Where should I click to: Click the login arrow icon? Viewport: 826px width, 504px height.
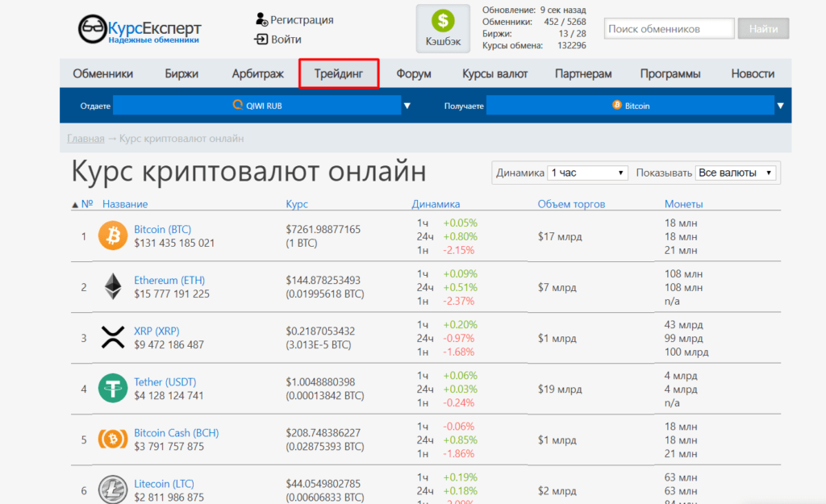[261, 39]
